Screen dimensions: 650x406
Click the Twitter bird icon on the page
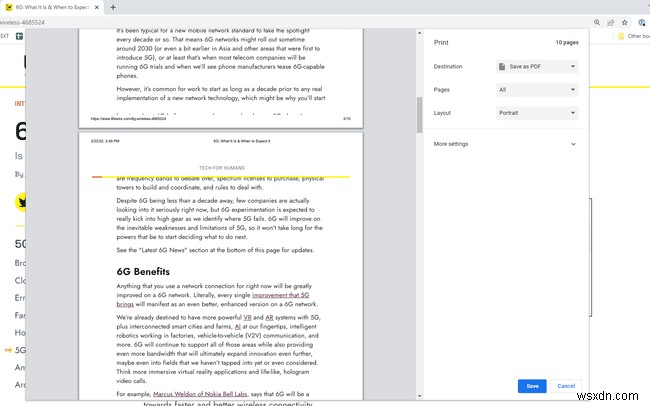pyautogui.click(x=22, y=202)
